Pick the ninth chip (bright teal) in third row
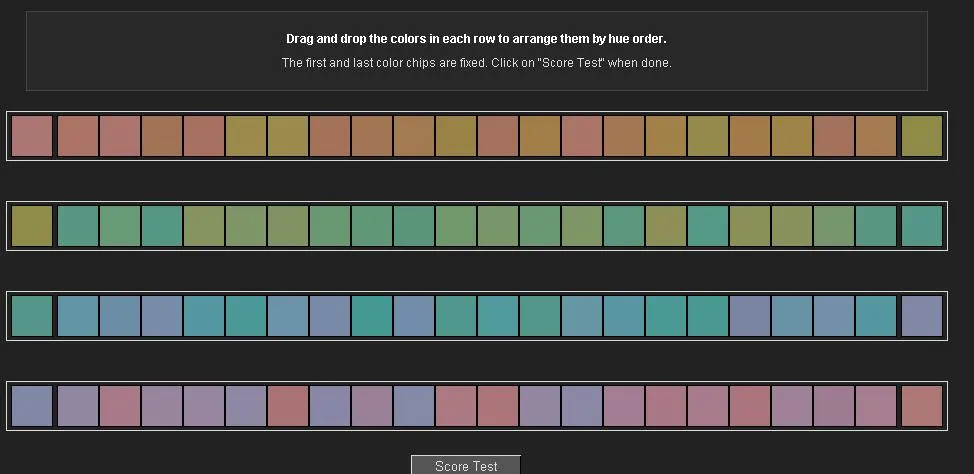 371,316
